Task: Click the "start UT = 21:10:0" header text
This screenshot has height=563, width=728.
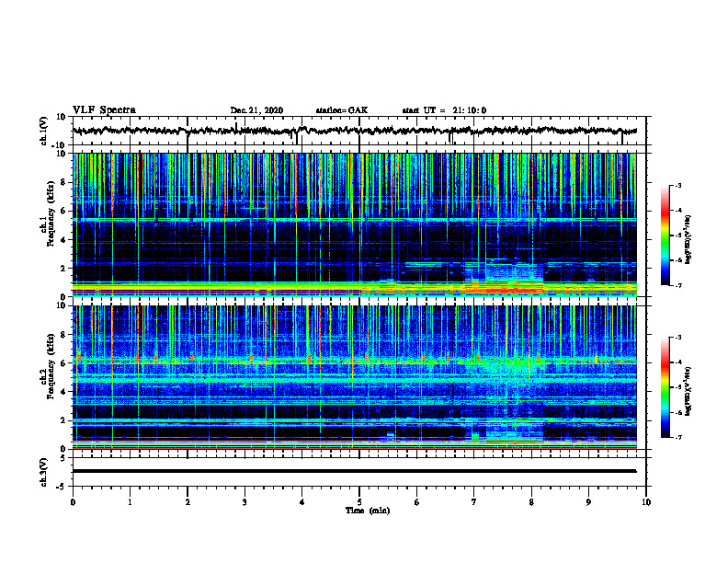Action: pos(444,110)
